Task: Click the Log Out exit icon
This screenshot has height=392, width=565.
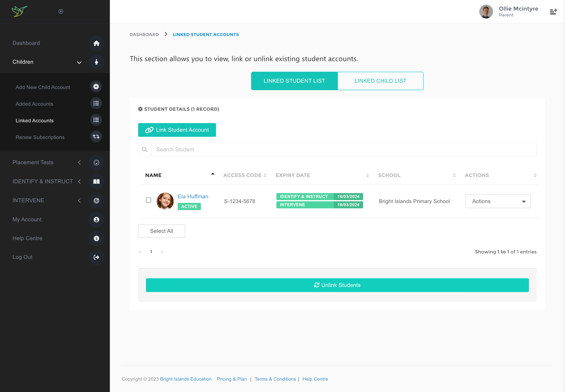Action: 96,257
